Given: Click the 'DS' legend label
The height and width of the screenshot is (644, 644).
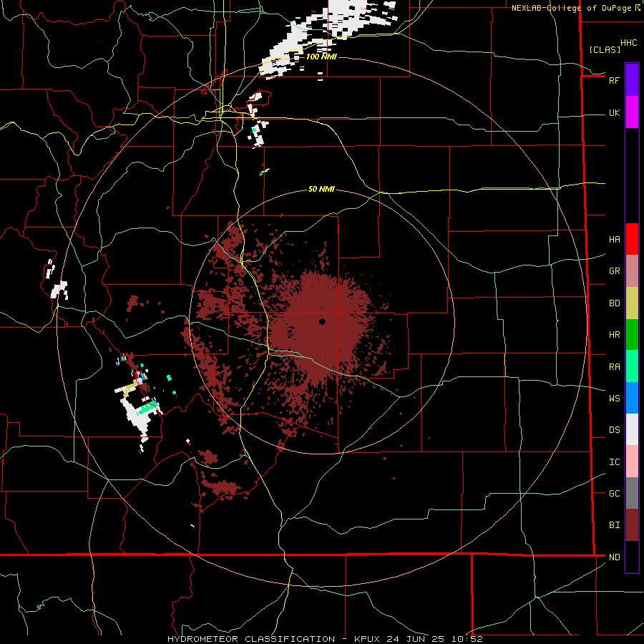Looking at the screenshot, I should pyautogui.click(x=614, y=430).
